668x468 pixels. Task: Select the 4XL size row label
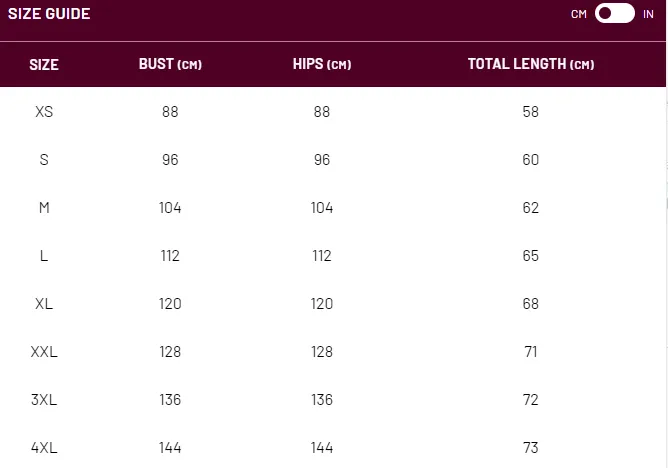(x=44, y=448)
